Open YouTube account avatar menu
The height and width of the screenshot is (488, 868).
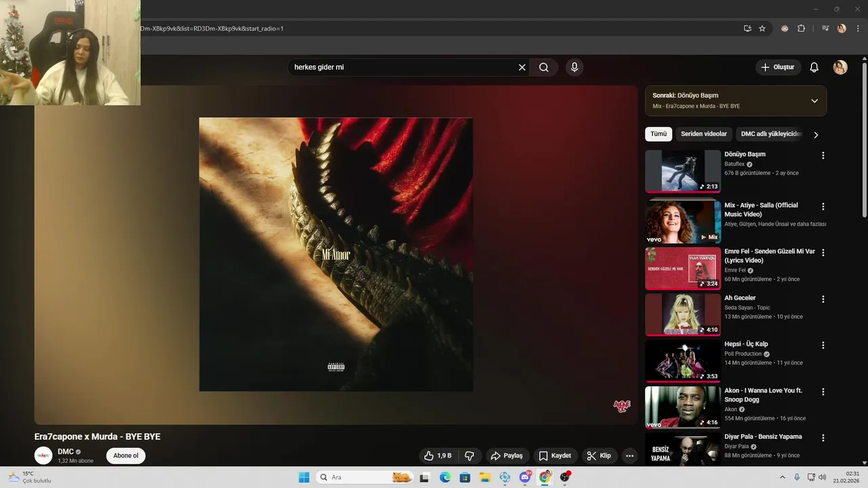pos(840,67)
